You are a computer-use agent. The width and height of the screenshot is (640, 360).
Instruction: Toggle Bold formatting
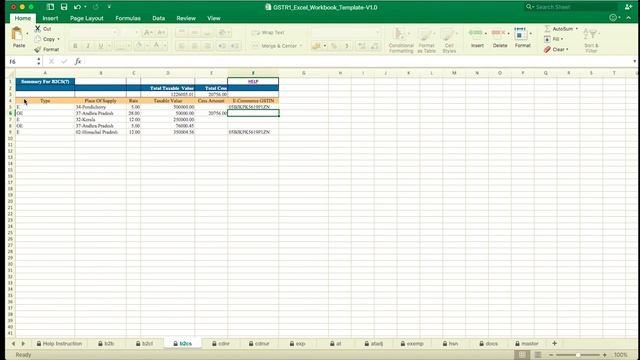75,46
